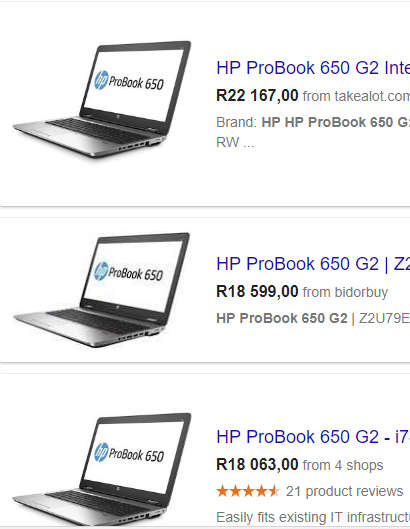Click the 'Easily fits existing IT' description text
This screenshot has width=410, height=529.
click(x=313, y=517)
